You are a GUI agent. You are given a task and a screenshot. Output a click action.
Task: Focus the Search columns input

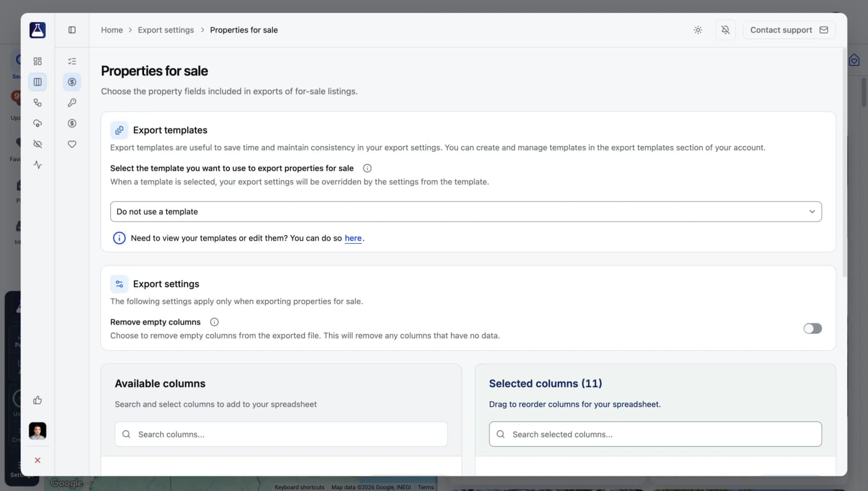[x=281, y=434]
